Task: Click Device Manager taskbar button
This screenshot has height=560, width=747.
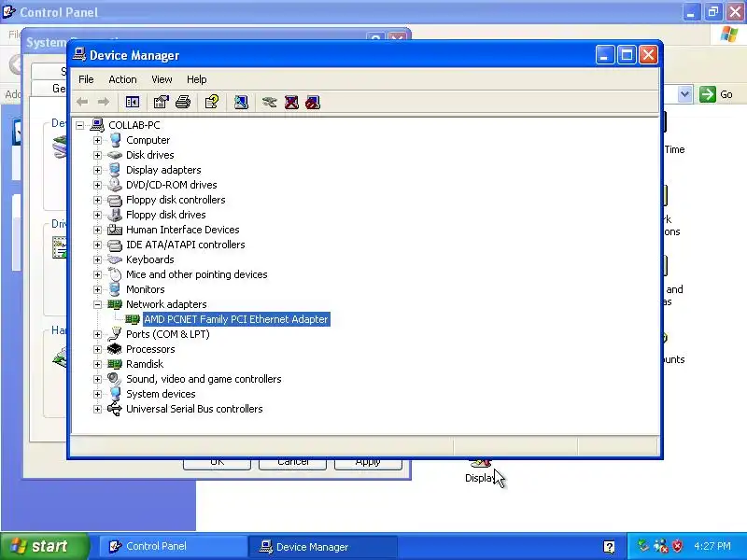Action: [x=324, y=546]
